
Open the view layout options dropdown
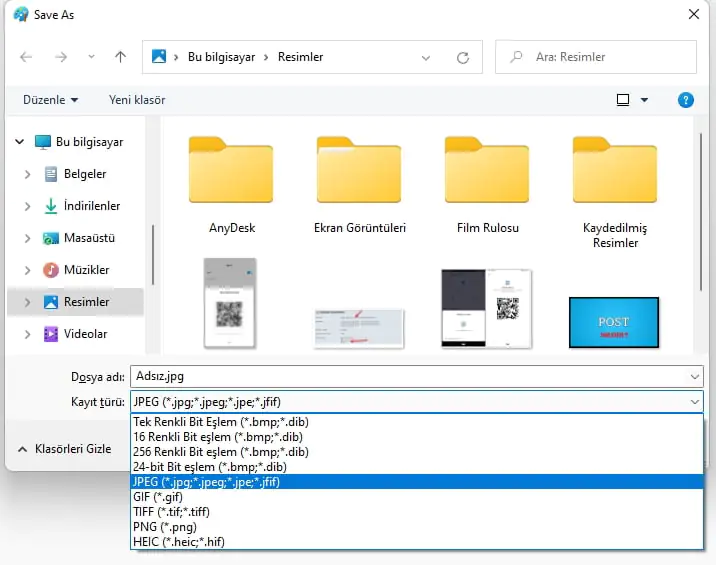pyautogui.click(x=644, y=100)
